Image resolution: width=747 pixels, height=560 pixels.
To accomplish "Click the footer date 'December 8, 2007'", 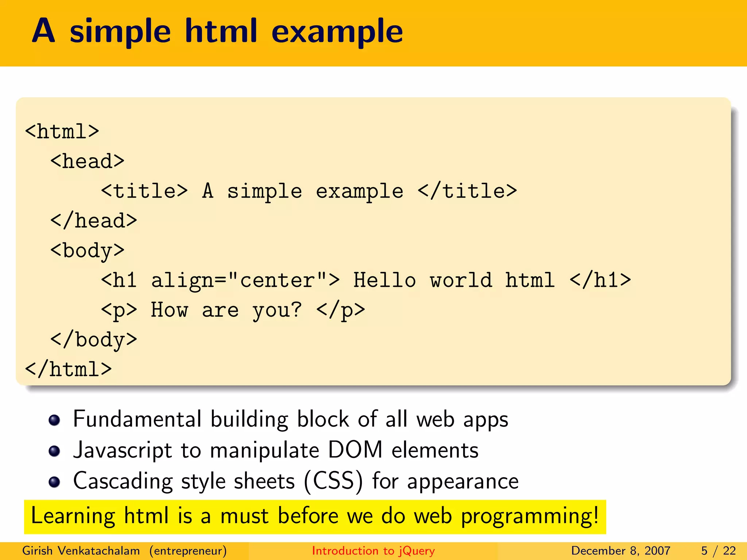I will click(621, 551).
